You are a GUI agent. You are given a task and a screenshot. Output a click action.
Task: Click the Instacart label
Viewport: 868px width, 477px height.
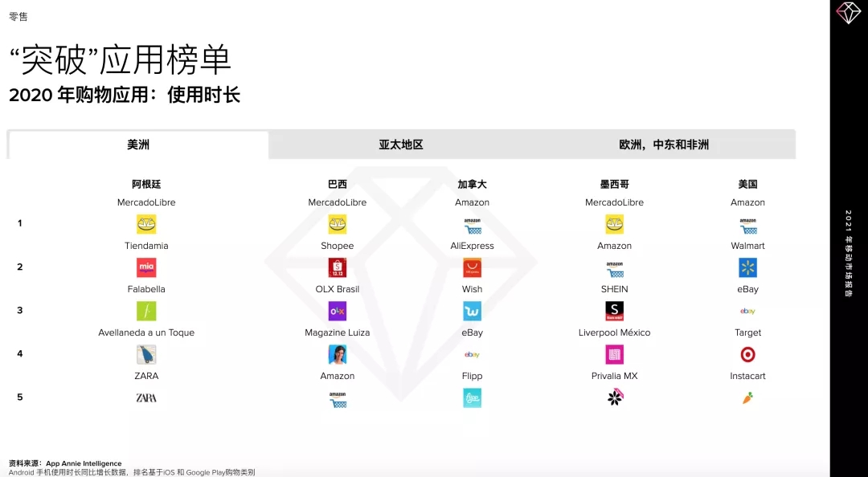click(748, 377)
